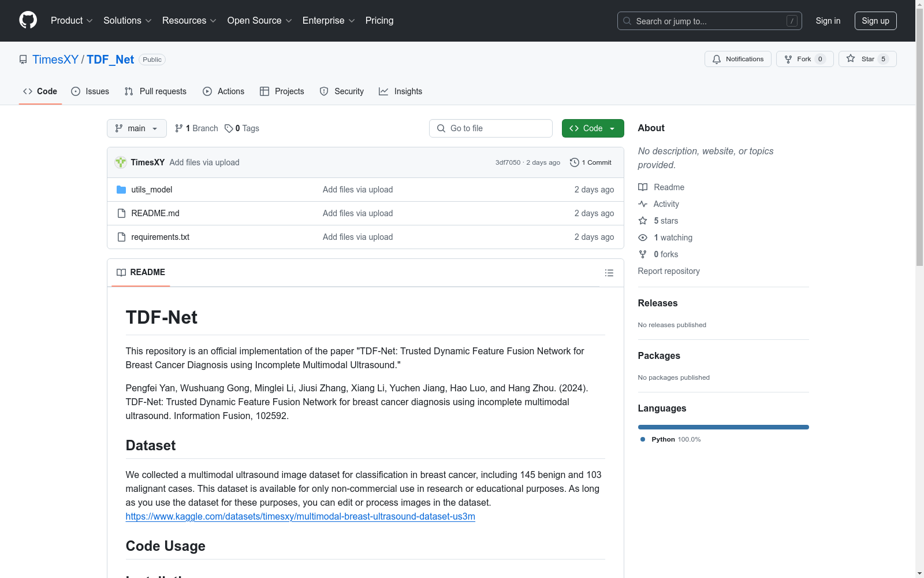Click the 3df7050 commit hash
924x578 pixels.
tap(508, 162)
